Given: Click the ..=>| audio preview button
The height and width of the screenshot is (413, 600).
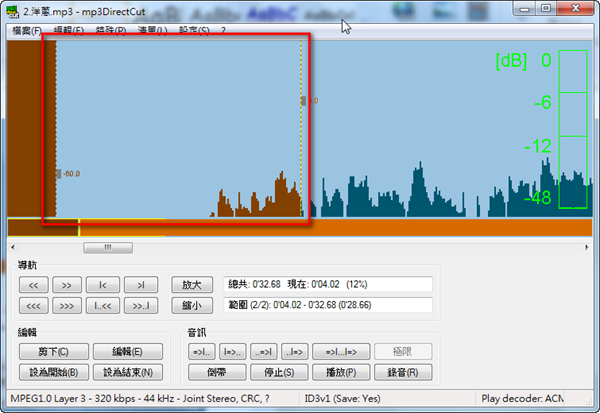Looking at the screenshot, I should click(264, 351).
